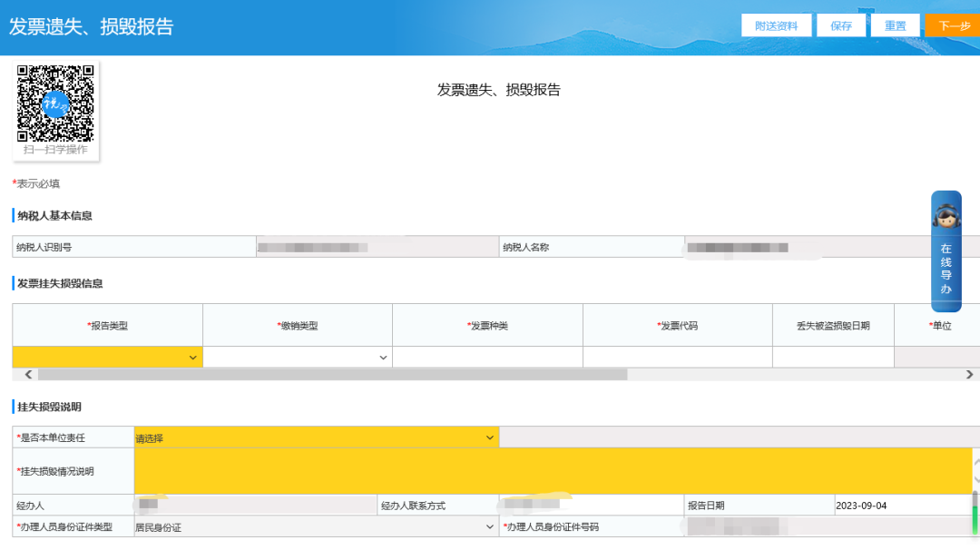Click the 报告日期 field showing 2023-09-04
Image resolution: width=980 pixels, height=560 pixels.
[x=901, y=505]
